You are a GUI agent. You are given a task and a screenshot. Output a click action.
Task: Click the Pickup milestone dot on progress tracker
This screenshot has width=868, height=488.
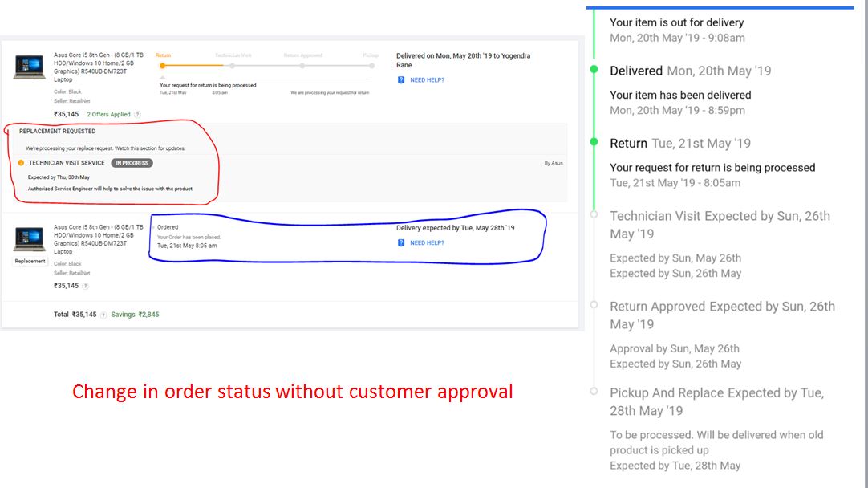pos(371,65)
